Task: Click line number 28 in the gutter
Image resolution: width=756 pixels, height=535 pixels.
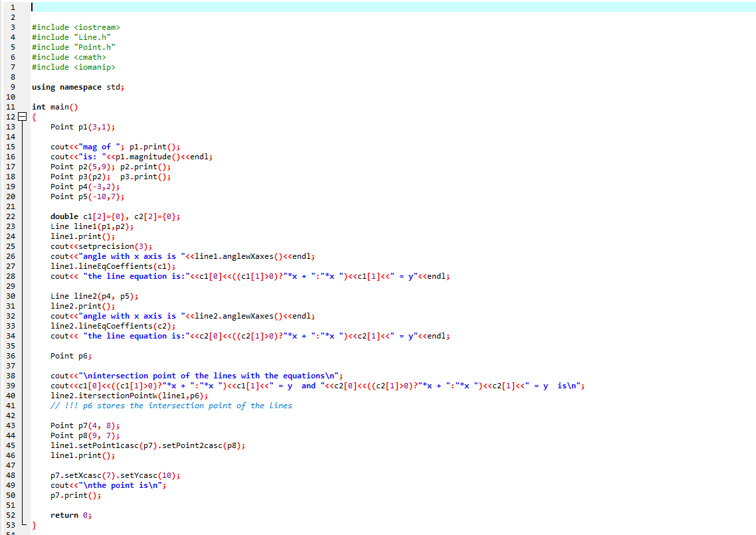Action: 11,276
